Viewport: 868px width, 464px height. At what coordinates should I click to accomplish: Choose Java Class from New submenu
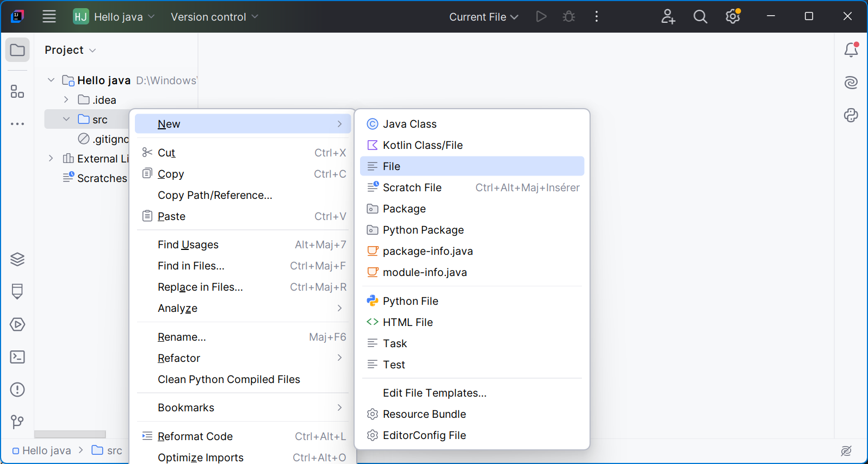[410, 124]
